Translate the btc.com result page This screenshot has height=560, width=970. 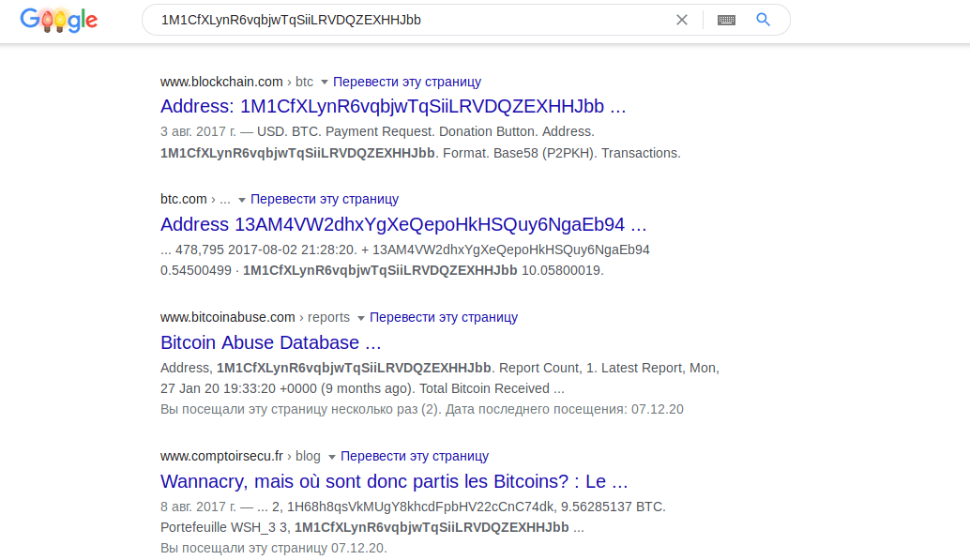click(325, 199)
